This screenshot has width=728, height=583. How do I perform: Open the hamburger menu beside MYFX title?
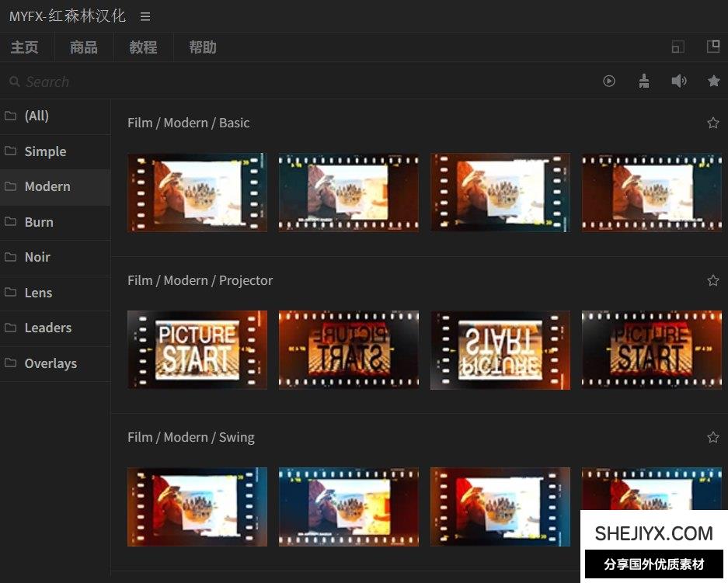point(145,16)
